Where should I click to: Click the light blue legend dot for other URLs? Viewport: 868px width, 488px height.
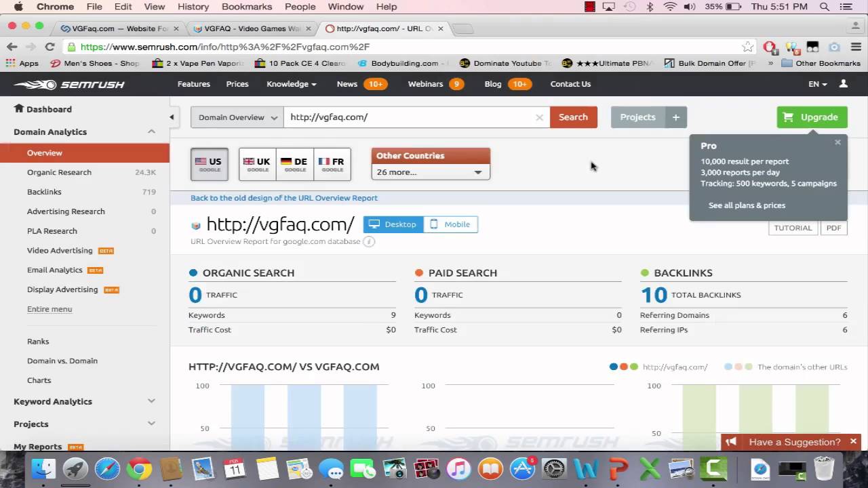pos(728,367)
